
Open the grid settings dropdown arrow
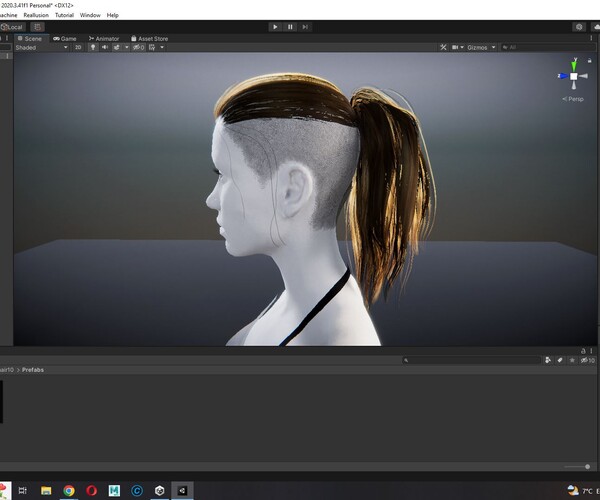click(162, 47)
